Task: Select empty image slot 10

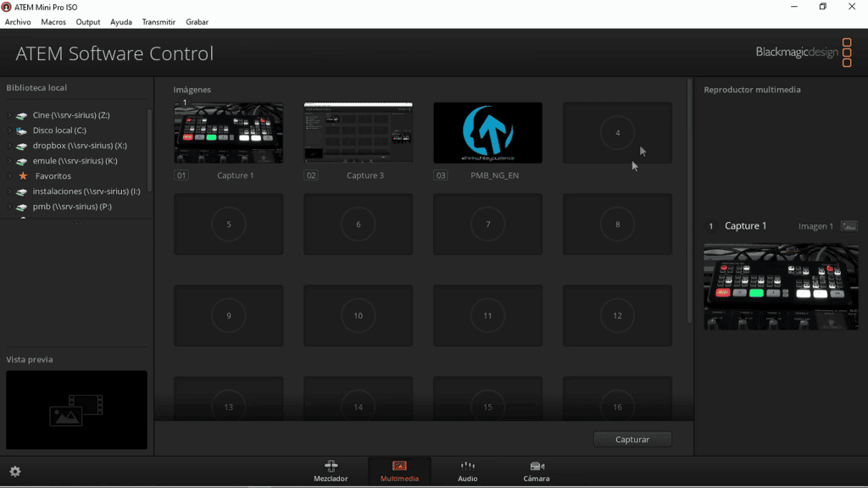Action: coord(359,316)
